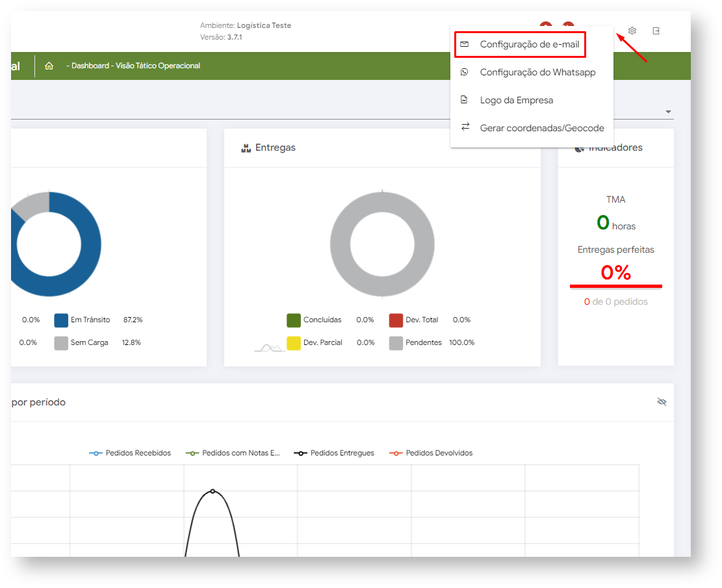Click the Whatsapp icon in menu
Viewport: 722px width, 588px height.
click(x=465, y=72)
